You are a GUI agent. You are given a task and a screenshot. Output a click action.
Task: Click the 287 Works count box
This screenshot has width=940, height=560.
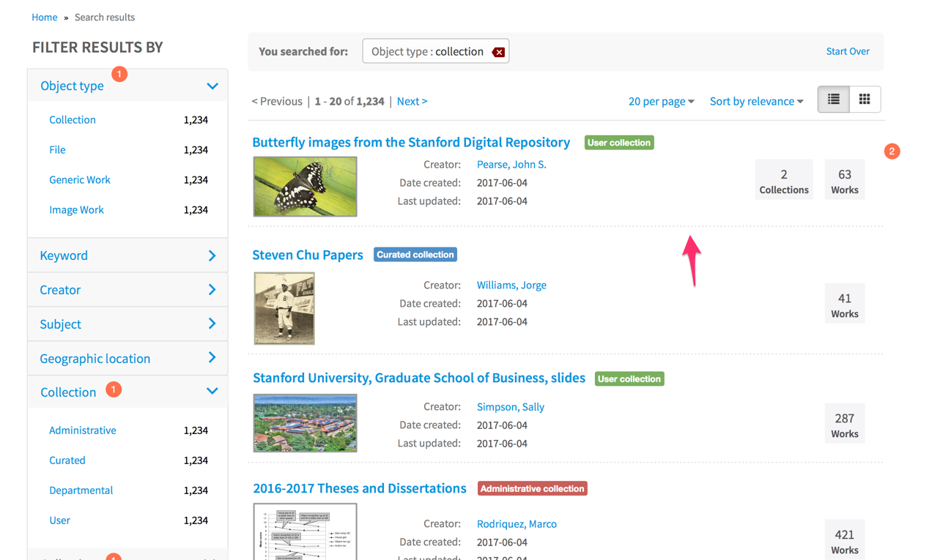[x=845, y=424]
